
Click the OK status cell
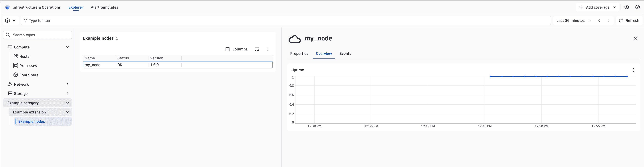[132, 65]
